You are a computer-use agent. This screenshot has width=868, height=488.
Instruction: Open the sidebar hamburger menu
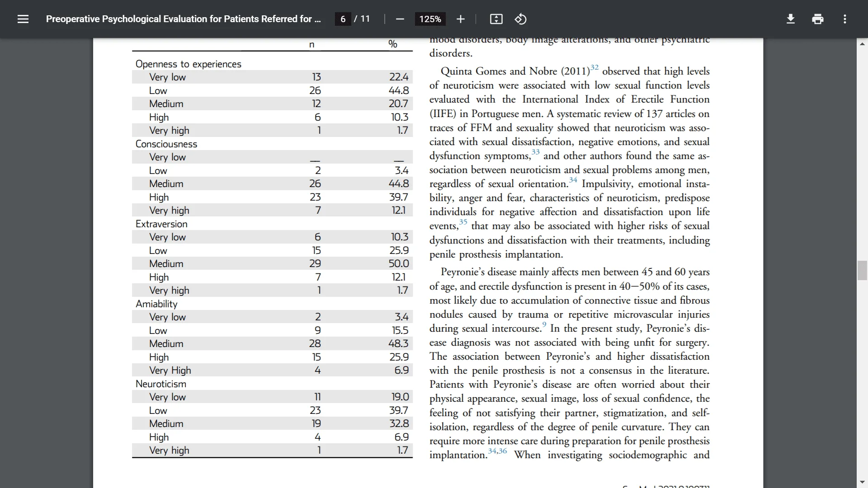pos(23,19)
